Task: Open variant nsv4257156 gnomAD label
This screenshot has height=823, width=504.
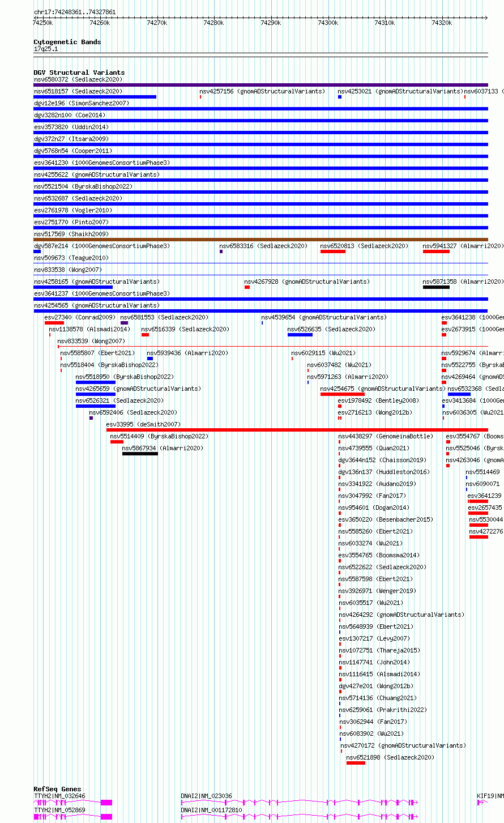Action: click(262, 92)
